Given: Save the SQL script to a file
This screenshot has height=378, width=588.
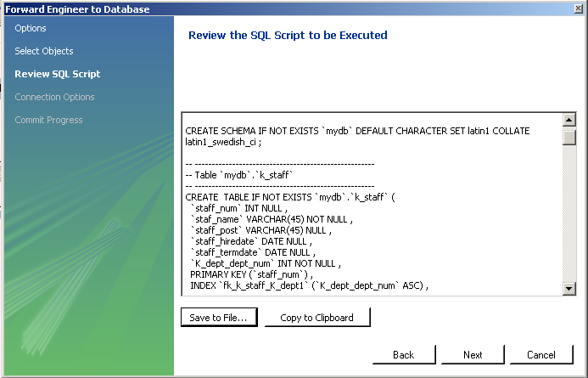Looking at the screenshot, I should tap(219, 317).
